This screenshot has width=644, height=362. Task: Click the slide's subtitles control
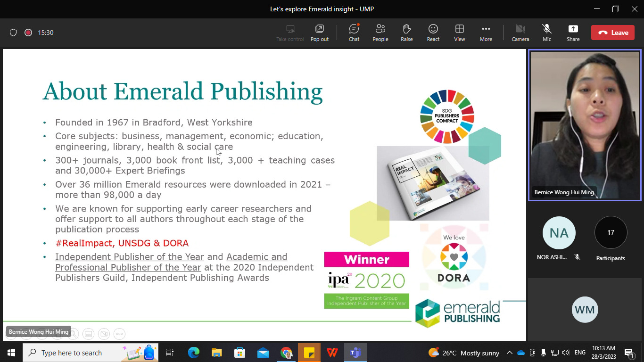[88, 333]
